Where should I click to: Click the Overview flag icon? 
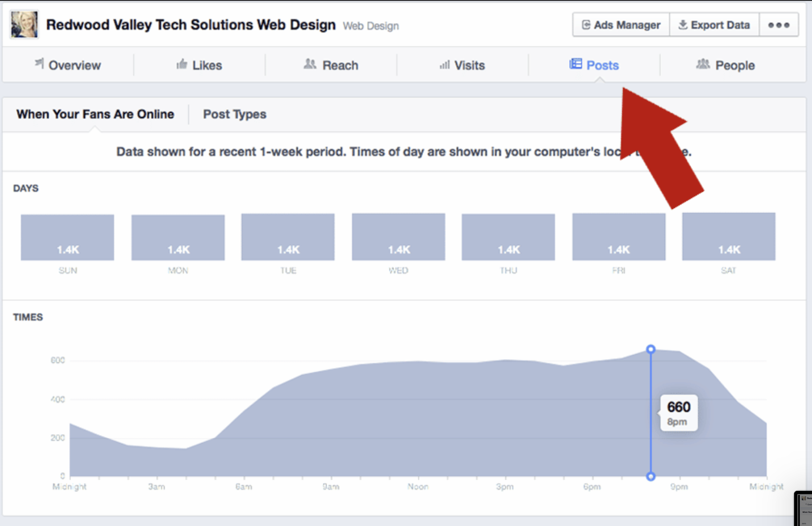click(39, 63)
